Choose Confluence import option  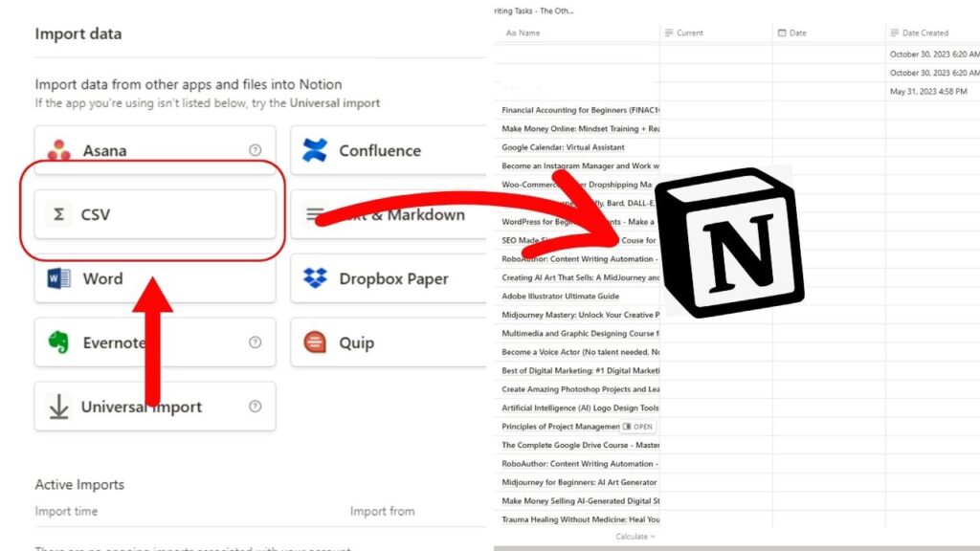[x=389, y=150]
